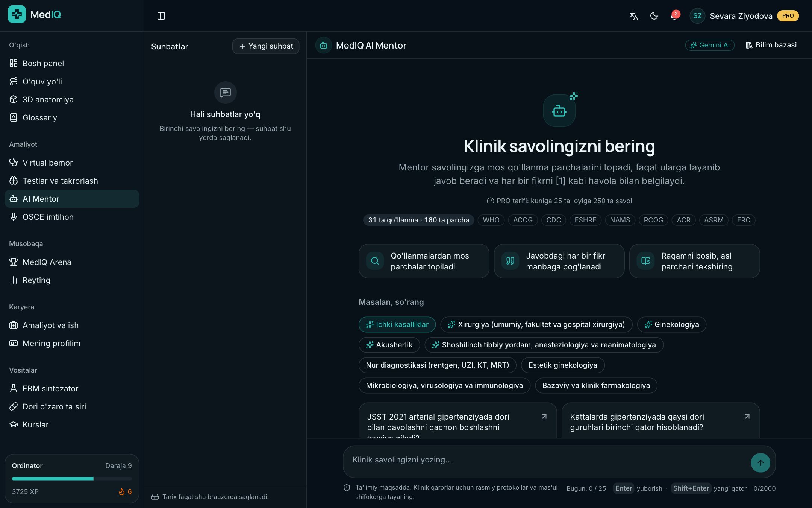Click the search icon in Qo'llanmalardan card
The height and width of the screenshot is (508, 812).
click(375, 261)
